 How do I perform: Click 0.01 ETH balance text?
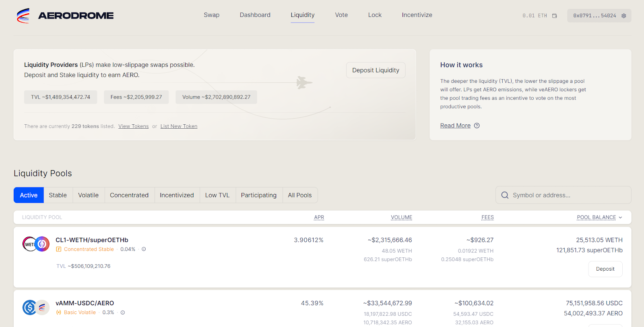535,16
